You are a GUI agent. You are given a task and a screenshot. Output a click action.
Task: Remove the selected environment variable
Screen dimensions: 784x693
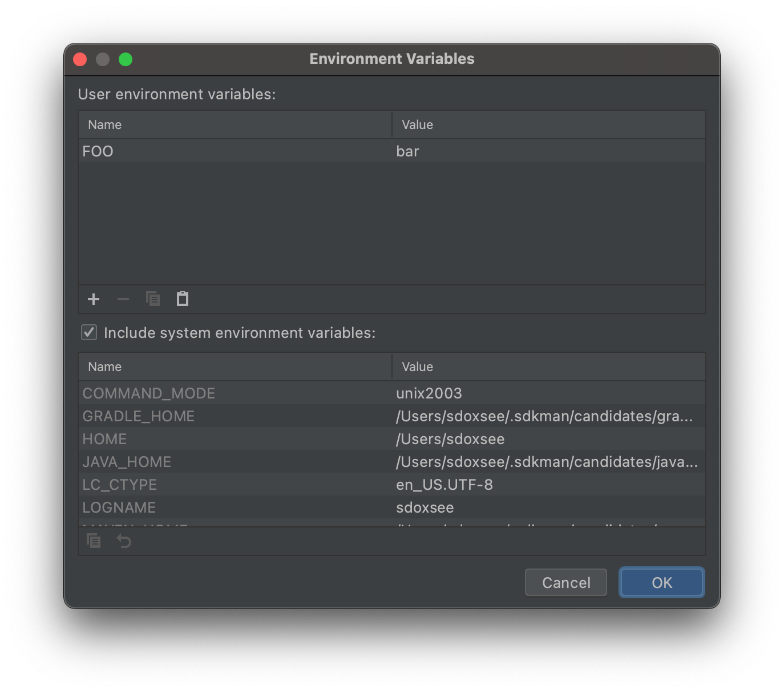pyautogui.click(x=123, y=299)
